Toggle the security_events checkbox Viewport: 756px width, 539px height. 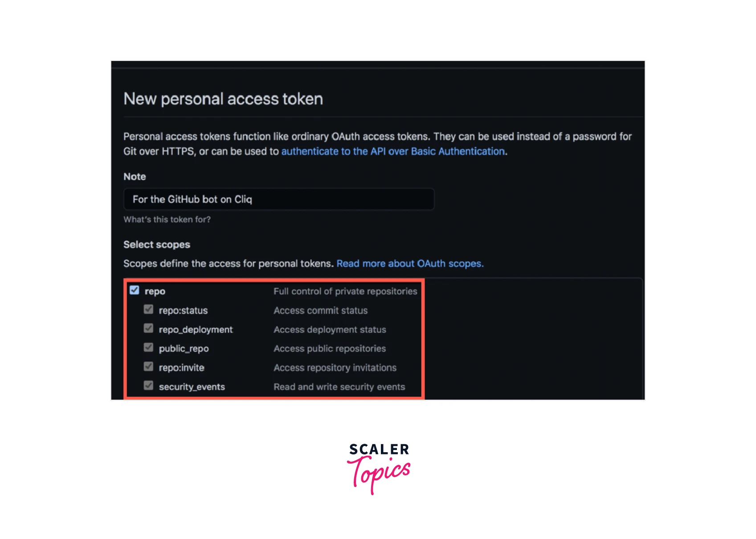tap(148, 386)
